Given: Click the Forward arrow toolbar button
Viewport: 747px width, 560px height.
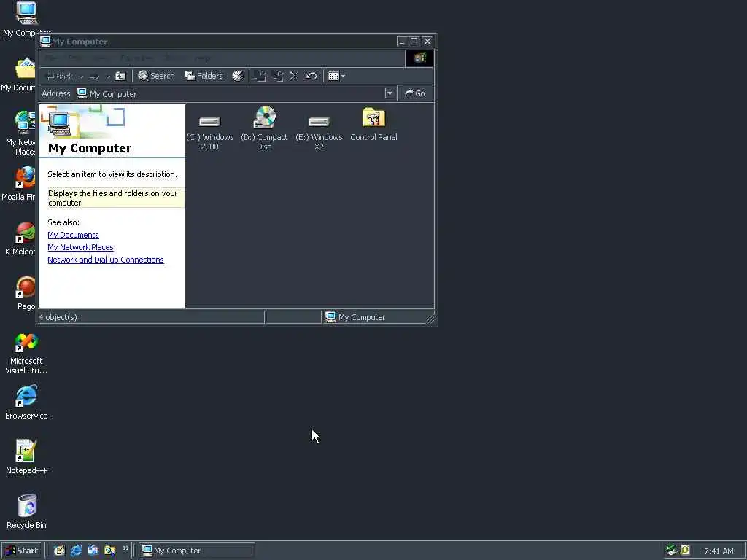Looking at the screenshot, I should point(95,76).
